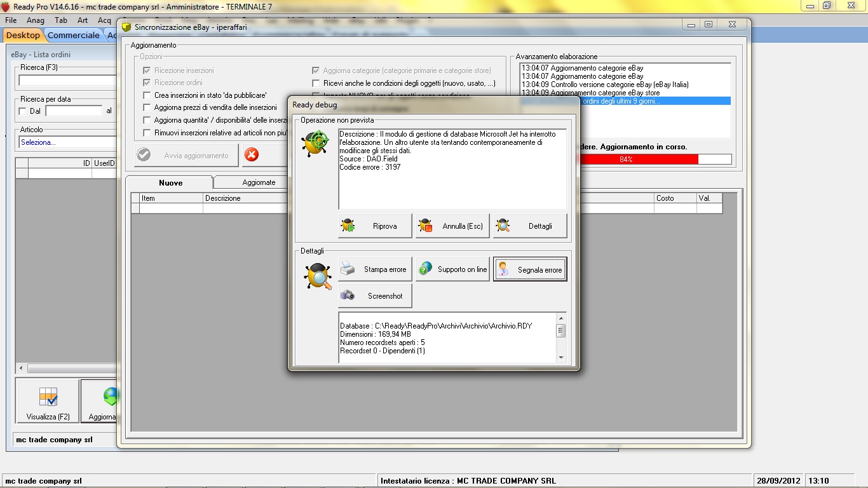Click 'Recordset 0 - Dipendenti (1)' line

(x=383, y=351)
